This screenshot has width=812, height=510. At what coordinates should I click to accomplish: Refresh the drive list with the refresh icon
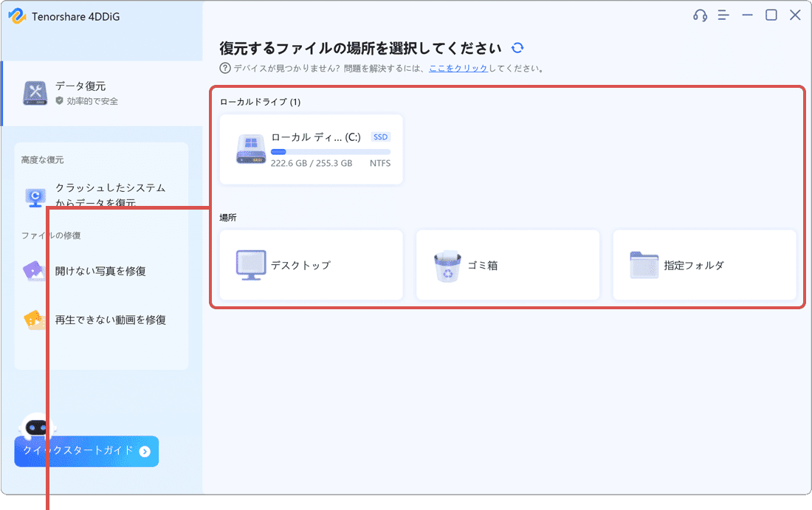[x=517, y=47]
